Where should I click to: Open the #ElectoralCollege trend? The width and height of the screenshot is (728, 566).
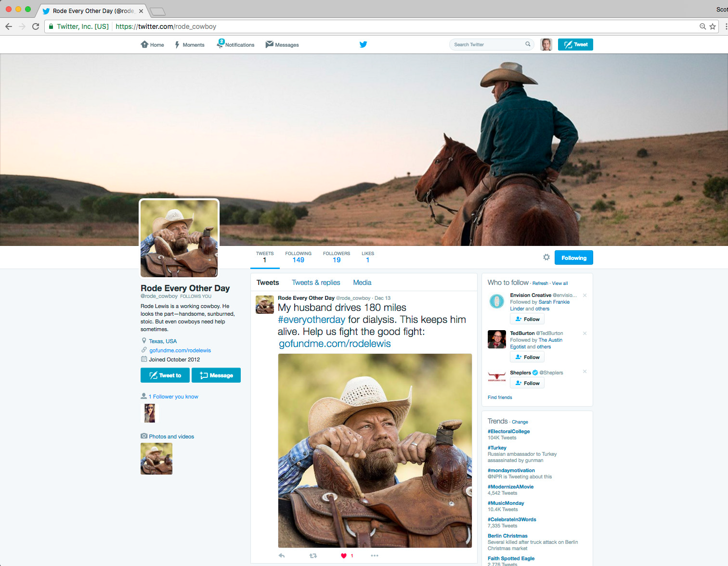pyautogui.click(x=508, y=431)
